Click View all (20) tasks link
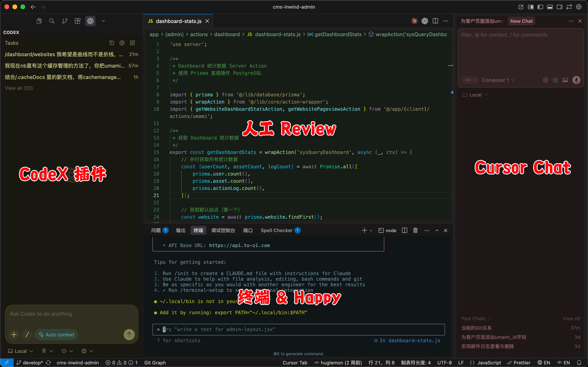Image resolution: width=588 pixels, height=367 pixels. (19, 88)
